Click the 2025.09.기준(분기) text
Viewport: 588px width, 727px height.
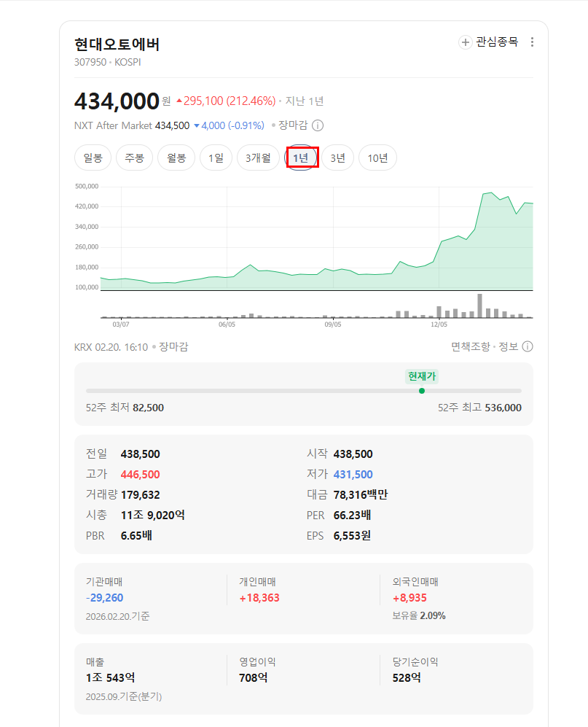point(124,696)
